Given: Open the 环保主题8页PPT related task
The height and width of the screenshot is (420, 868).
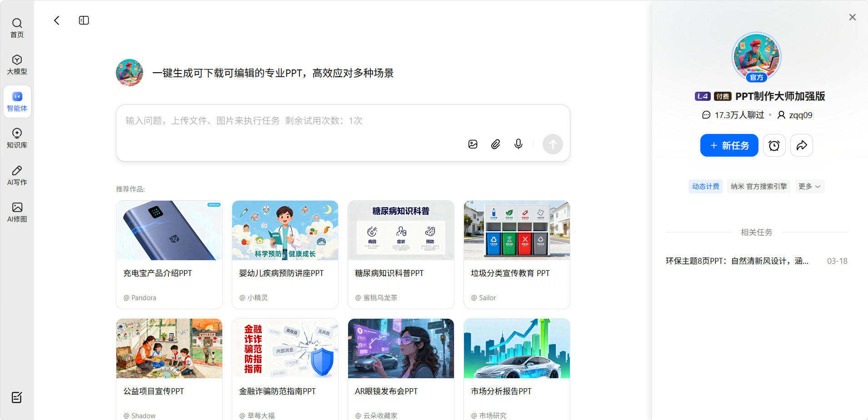Looking at the screenshot, I should click(737, 261).
